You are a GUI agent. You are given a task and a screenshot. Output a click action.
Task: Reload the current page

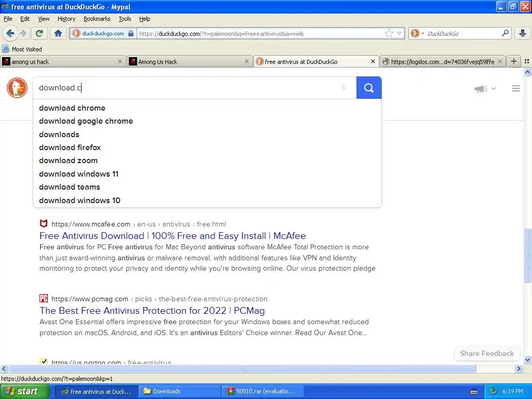[39, 33]
